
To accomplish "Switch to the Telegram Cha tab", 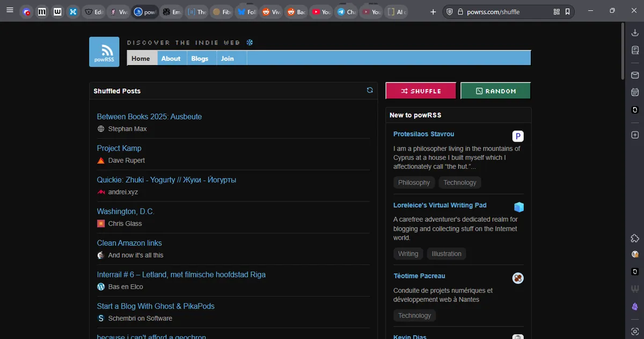I will [x=346, y=12].
